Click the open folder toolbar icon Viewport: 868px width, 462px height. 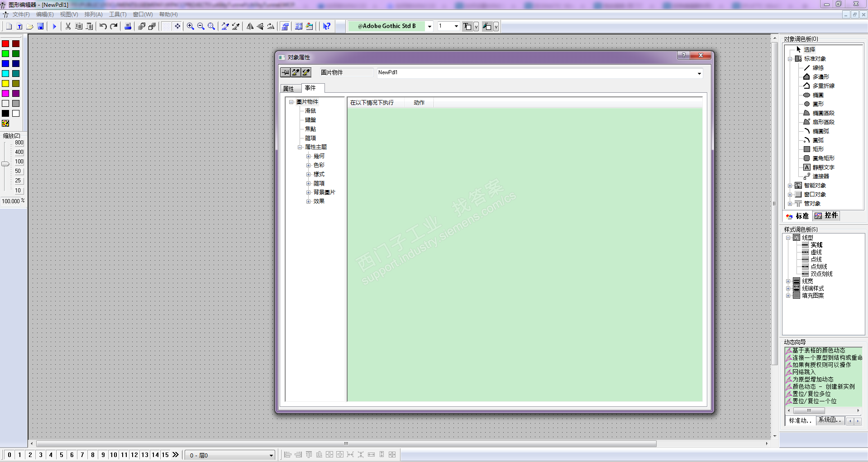(x=30, y=26)
